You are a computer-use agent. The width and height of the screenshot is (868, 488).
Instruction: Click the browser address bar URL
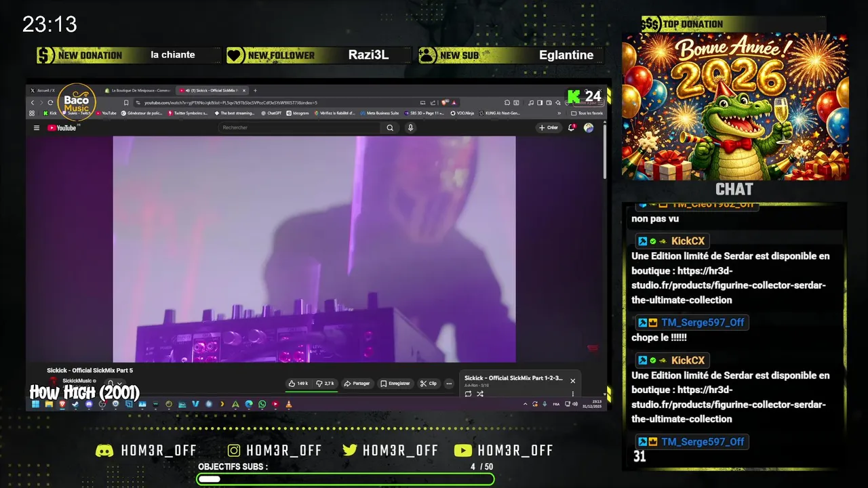(231, 102)
